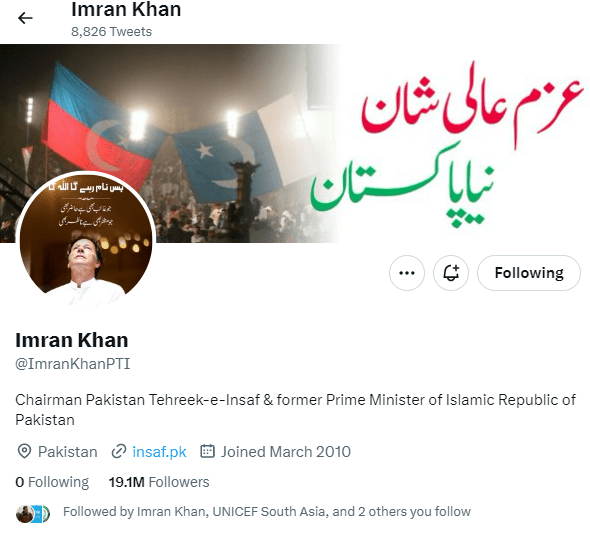Go back using the left arrow icon
Viewport: 590px width, 560px height.
click(x=25, y=18)
